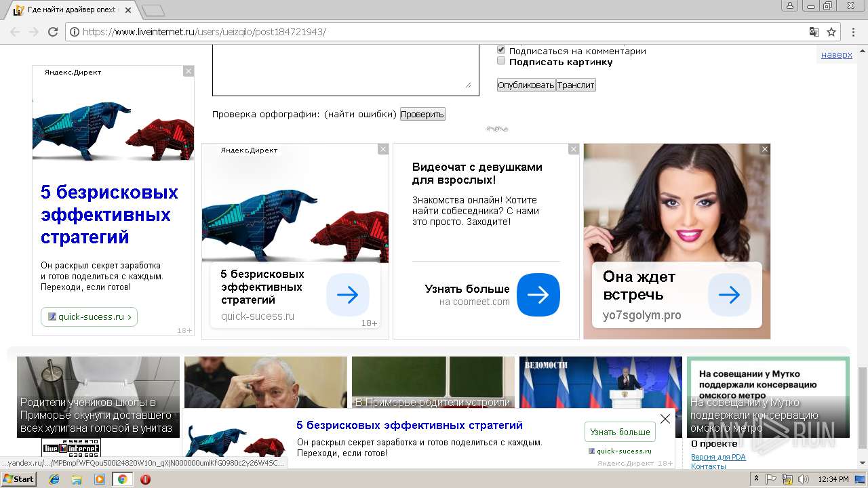868x488 pixels.
Task: Toggle the 'Подписаться на комментарии' checkbox
Action: 501,50
